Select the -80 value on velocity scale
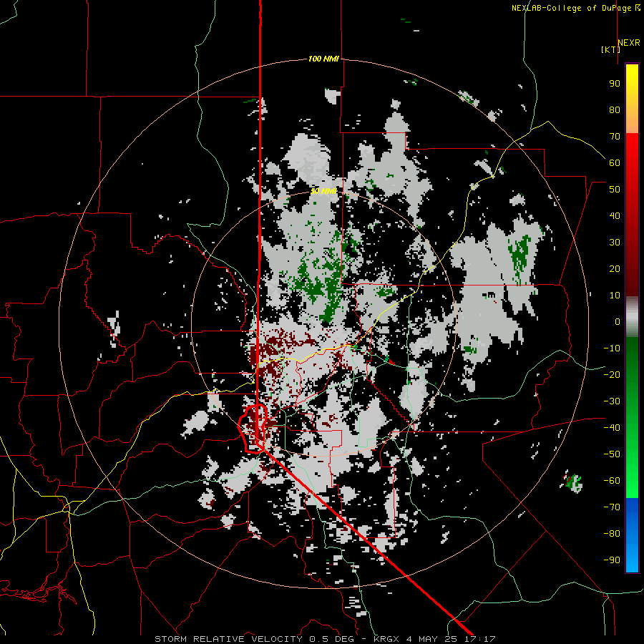This screenshot has height=644, width=644. pos(612,534)
